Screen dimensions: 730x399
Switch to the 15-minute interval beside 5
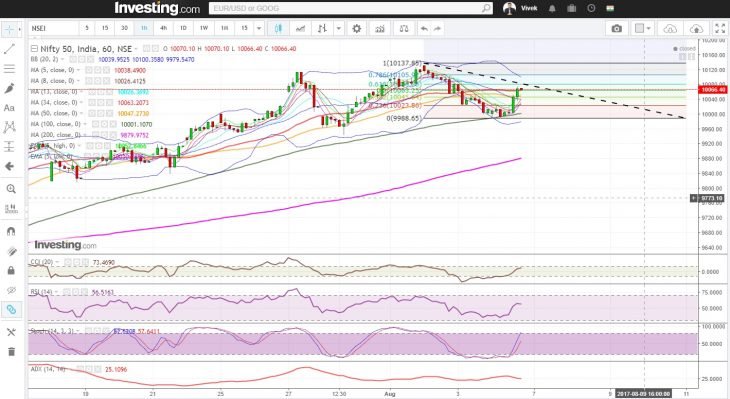tap(105, 28)
